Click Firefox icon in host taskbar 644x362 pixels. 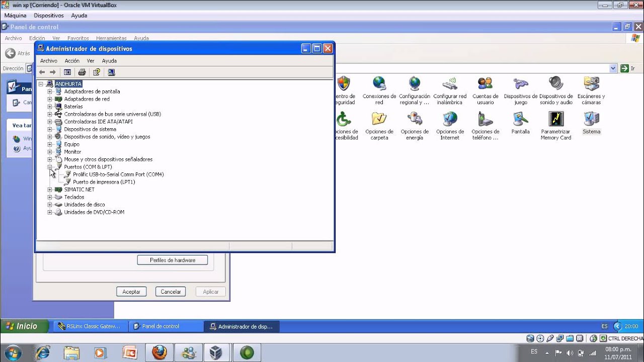pos(159,352)
